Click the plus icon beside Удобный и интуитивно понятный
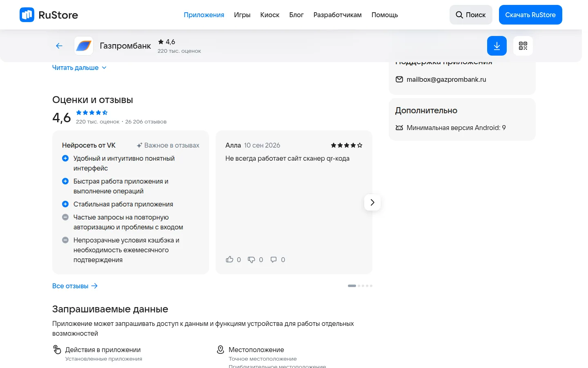 pyautogui.click(x=65, y=158)
